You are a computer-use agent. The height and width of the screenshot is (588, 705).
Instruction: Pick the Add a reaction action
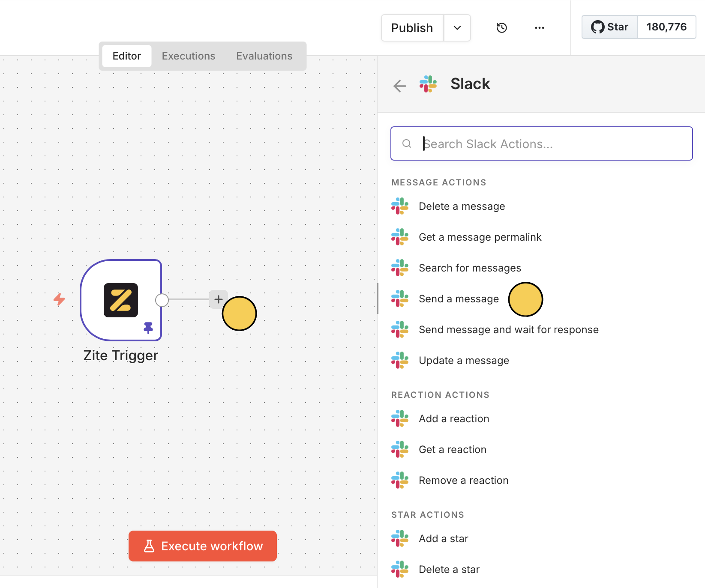pos(454,419)
